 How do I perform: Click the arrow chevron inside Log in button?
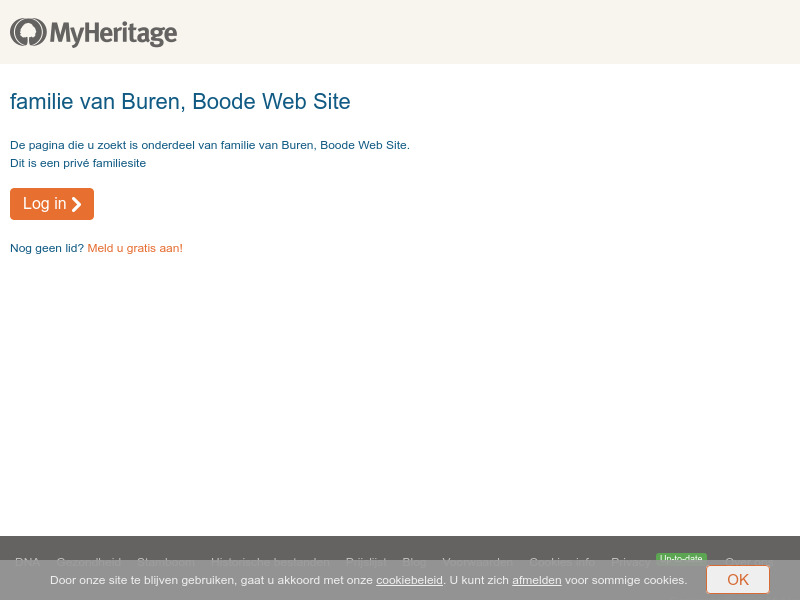point(76,204)
